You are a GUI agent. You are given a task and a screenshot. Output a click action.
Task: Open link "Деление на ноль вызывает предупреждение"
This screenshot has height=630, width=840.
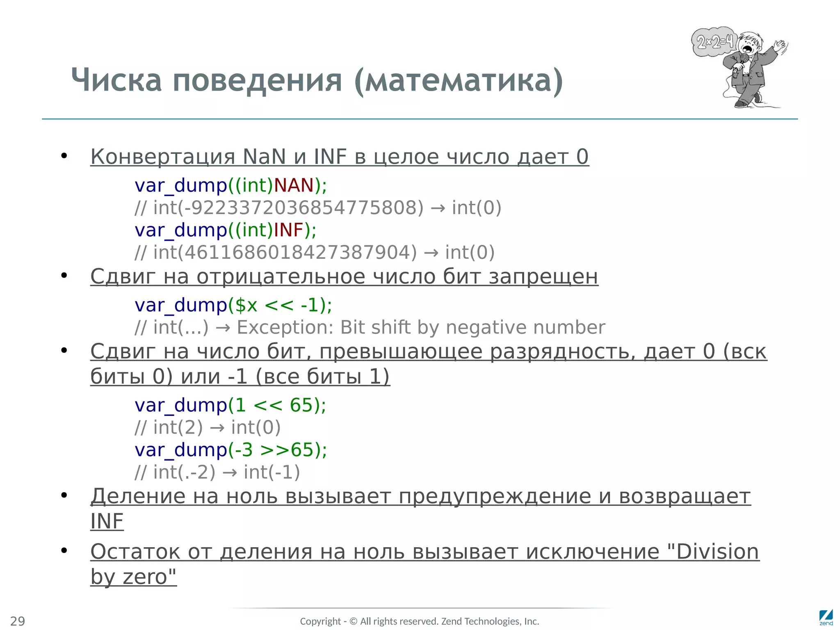(x=420, y=509)
